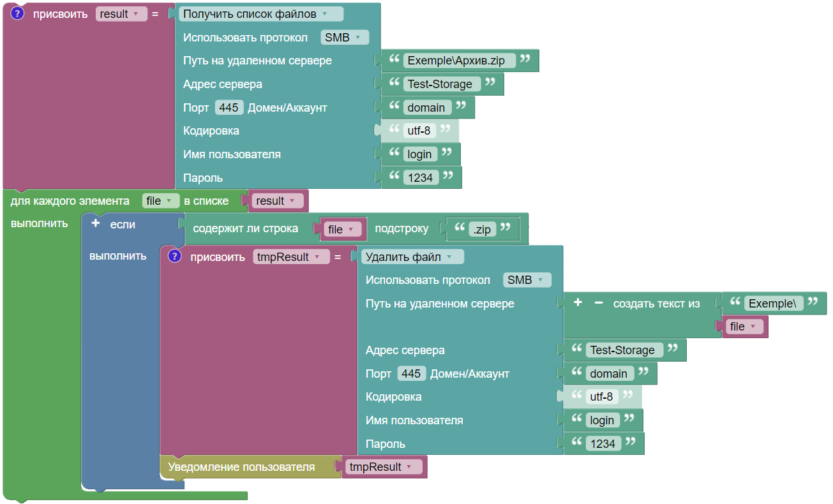Edit the 'Exemple\' text field in 'создать текст из'

(x=772, y=304)
